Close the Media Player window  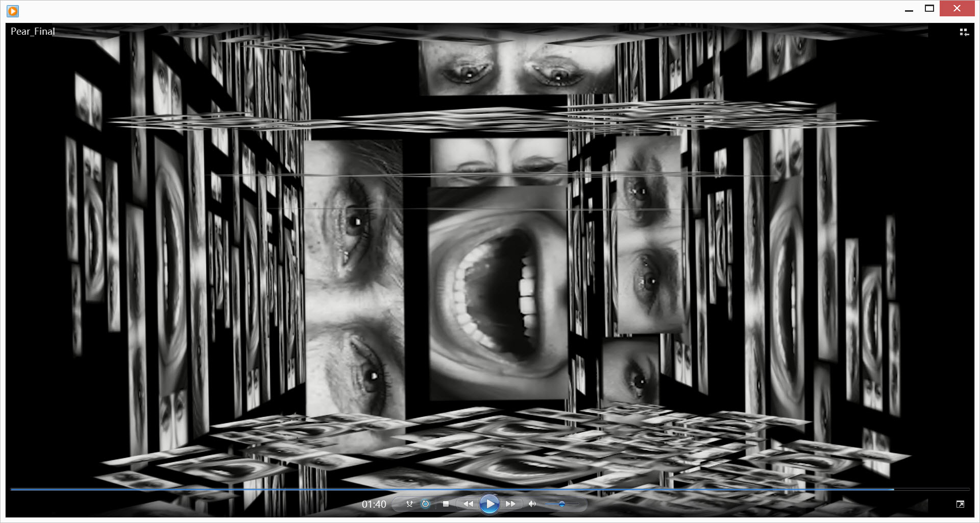pos(957,9)
